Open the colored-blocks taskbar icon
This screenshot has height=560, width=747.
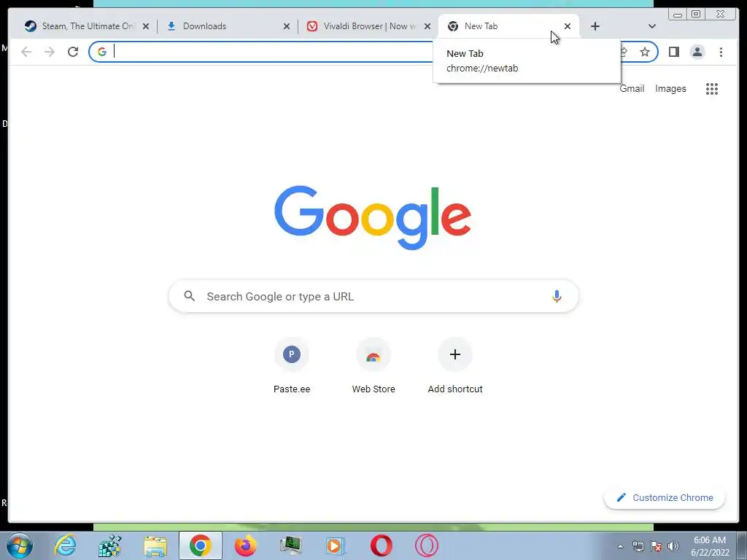[x=110, y=545]
